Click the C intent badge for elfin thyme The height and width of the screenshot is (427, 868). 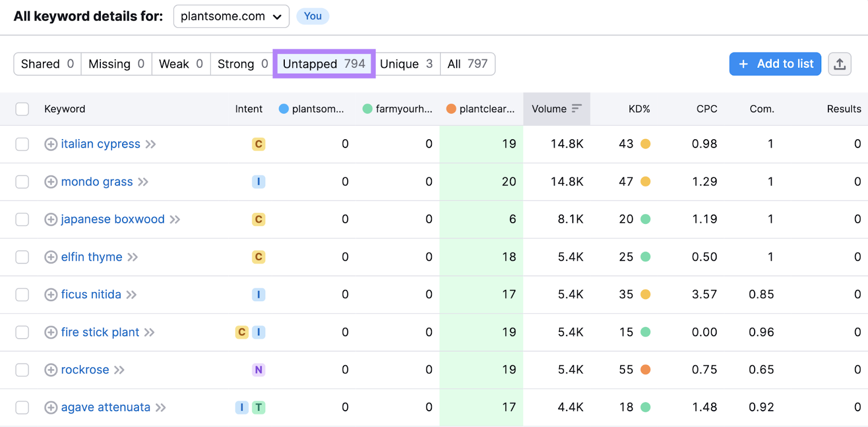[x=259, y=257]
